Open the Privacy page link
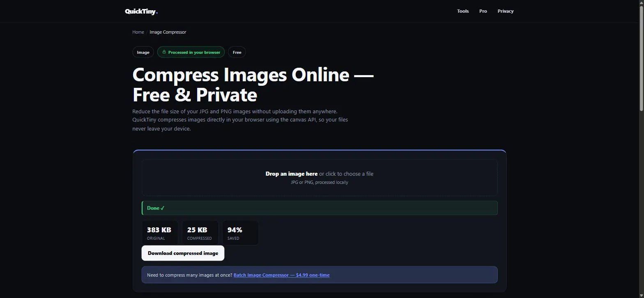This screenshot has height=298, width=644. tap(506, 11)
